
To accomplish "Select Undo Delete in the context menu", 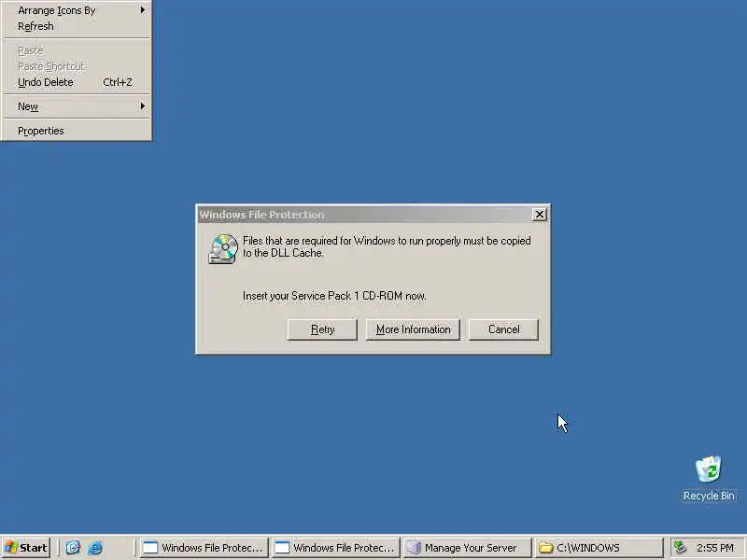I will [77, 82].
